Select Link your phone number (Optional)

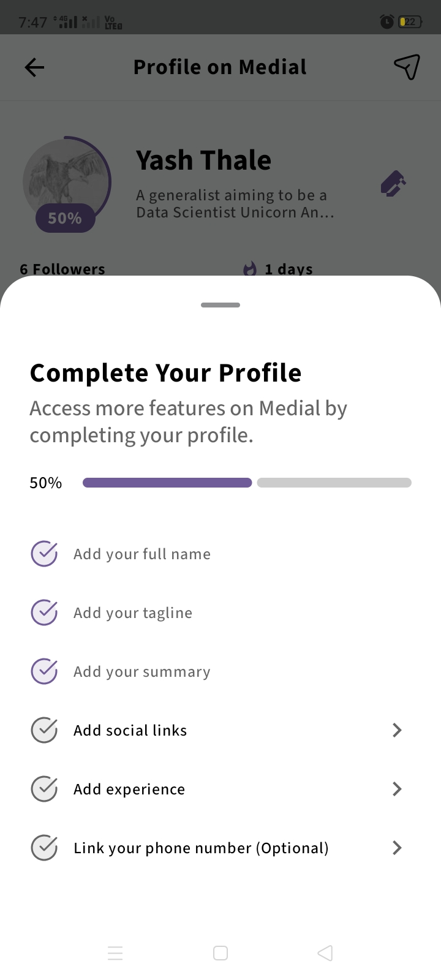[201, 848]
